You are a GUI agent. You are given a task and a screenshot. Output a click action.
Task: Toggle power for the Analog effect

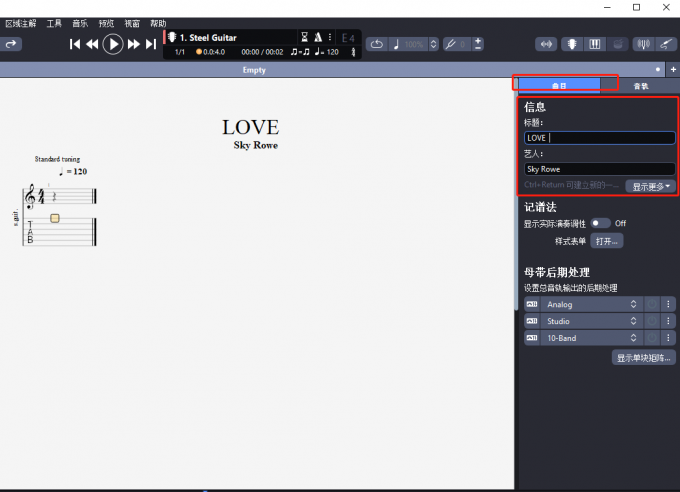(652, 304)
